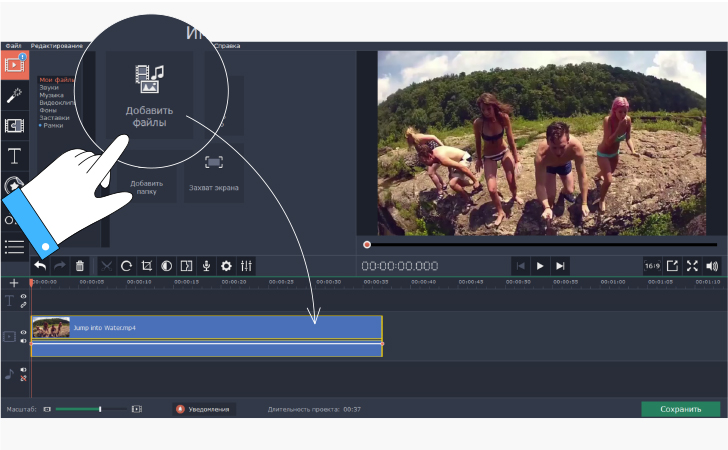This screenshot has width=728, height=450.
Task: Rotate the clip with the rotate icon
Action: pos(126,266)
